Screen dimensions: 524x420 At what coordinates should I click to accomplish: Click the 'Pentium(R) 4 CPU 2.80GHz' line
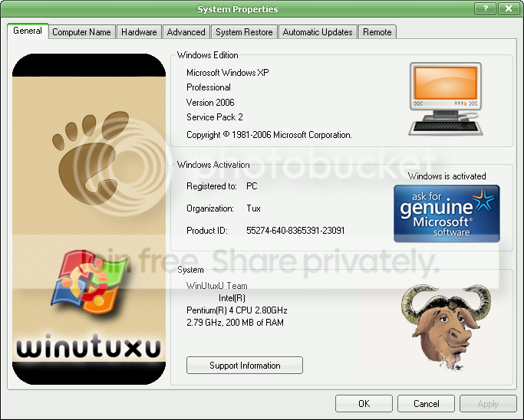coord(237,310)
